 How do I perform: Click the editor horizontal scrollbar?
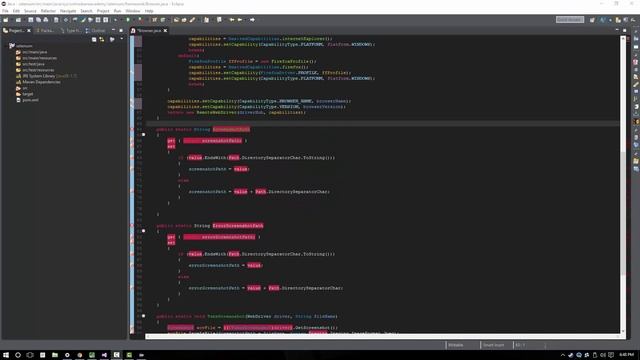point(383,337)
